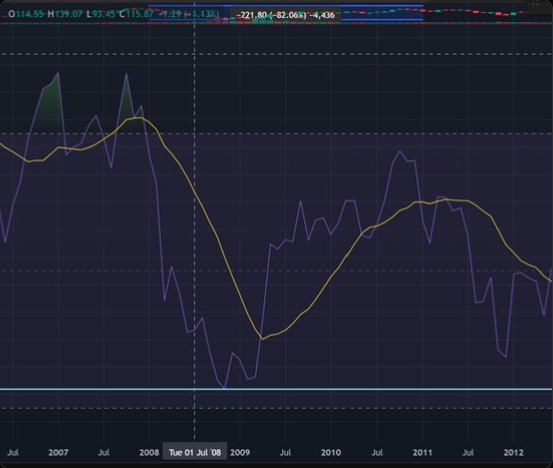553x468 pixels.
Task: Click the '-221.80 (-82.06%) -4,436' measurement label
Action: pyautogui.click(x=286, y=15)
